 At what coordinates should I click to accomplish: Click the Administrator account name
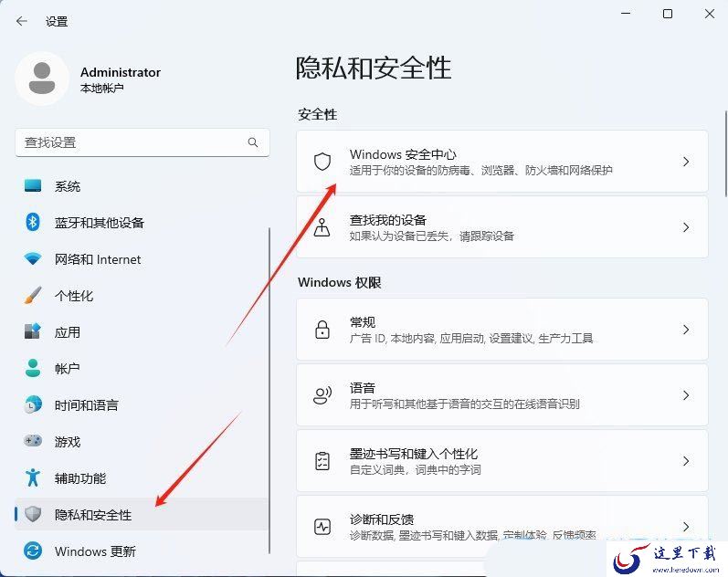pos(121,72)
